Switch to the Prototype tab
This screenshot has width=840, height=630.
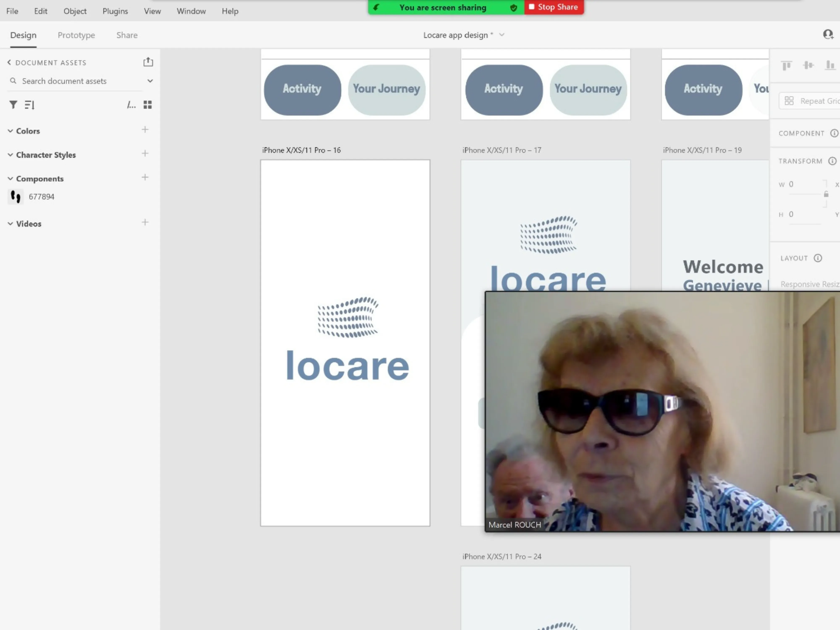click(76, 35)
